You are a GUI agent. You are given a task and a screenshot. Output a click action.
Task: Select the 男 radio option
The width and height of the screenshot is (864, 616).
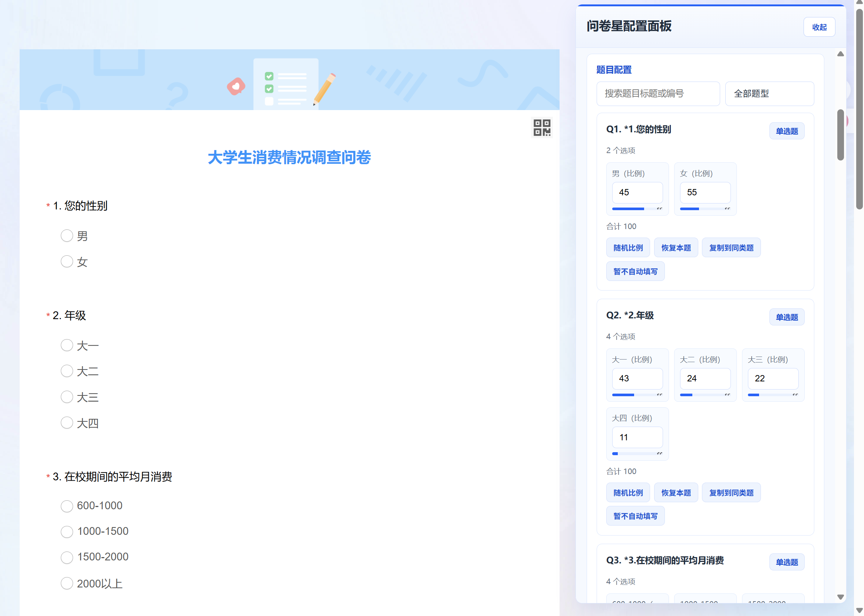click(x=67, y=236)
